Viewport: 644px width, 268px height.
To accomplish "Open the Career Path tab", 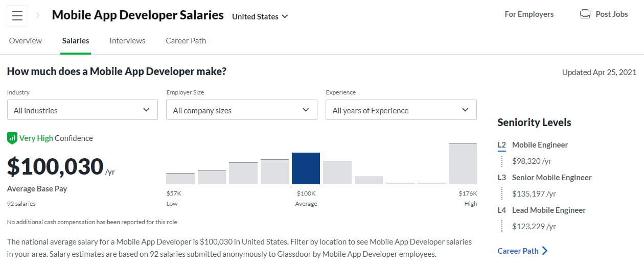I will tap(186, 41).
